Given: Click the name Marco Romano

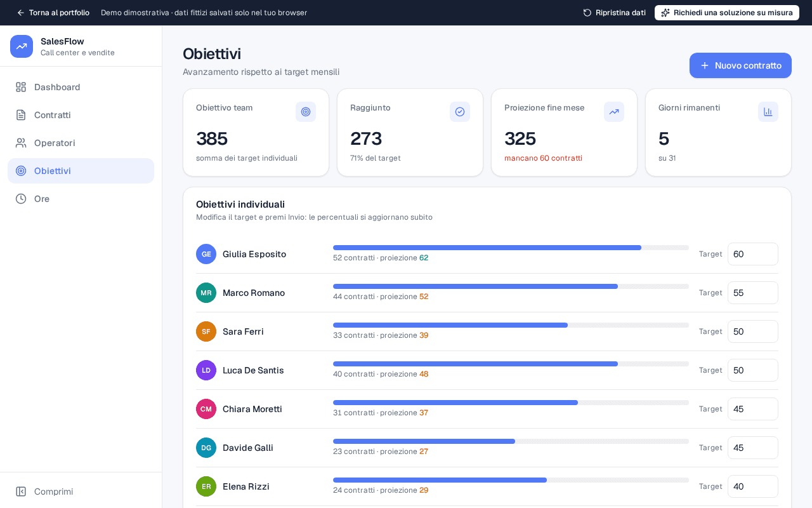Looking at the screenshot, I should (254, 293).
